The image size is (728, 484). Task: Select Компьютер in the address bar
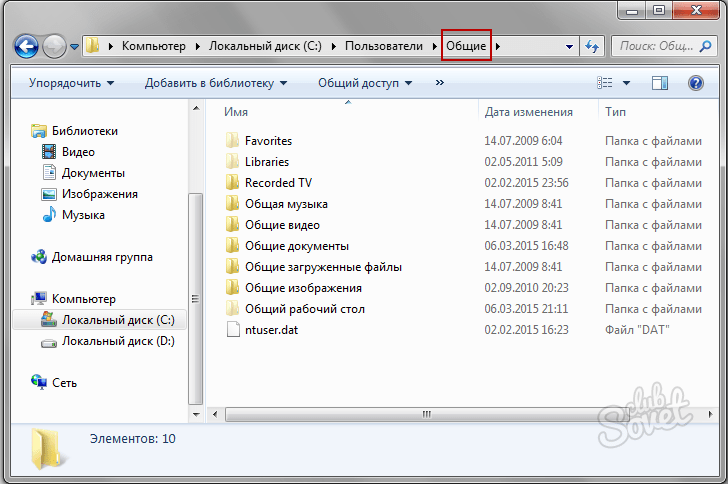tap(154, 46)
